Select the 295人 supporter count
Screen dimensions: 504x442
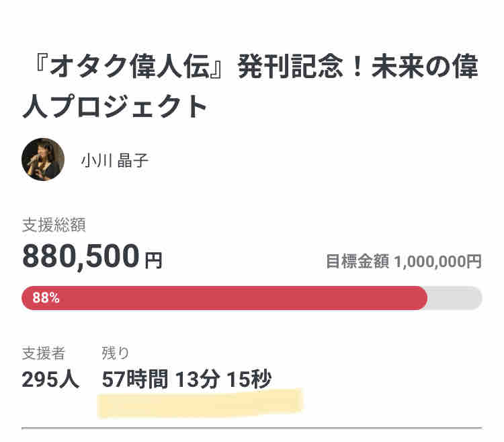pyautogui.click(x=50, y=379)
